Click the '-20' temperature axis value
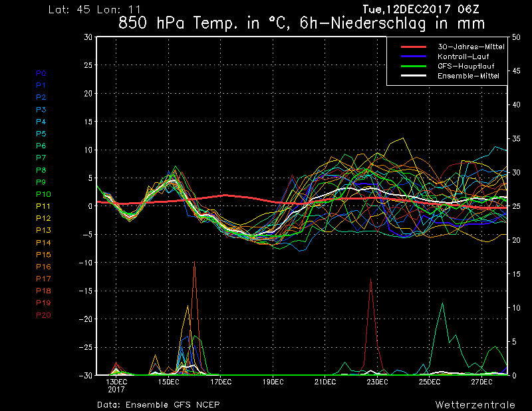Viewport: 532px width, 411px height. [85, 319]
